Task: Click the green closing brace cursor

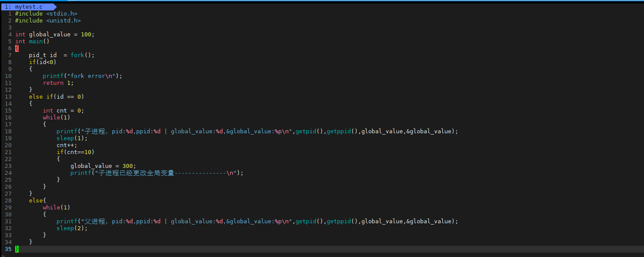Action: click(x=17, y=249)
